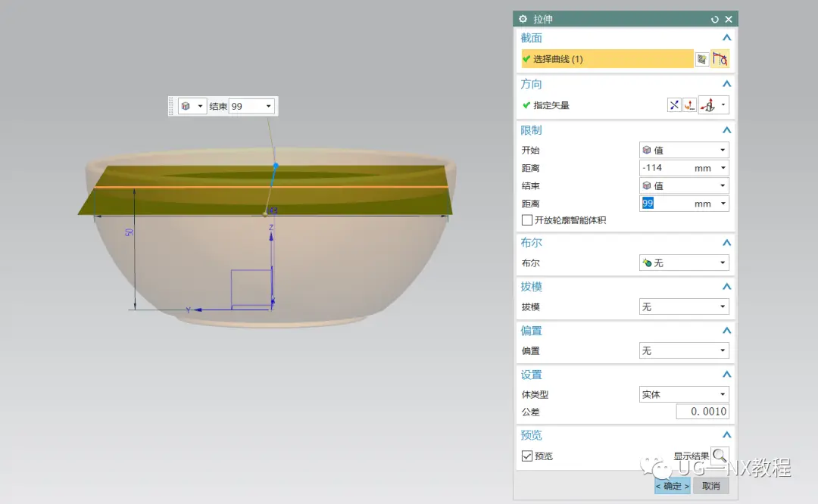Open the vector type dropdown arrow
The image size is (818, 504).
pyautogui.click(x=723, y=104)
